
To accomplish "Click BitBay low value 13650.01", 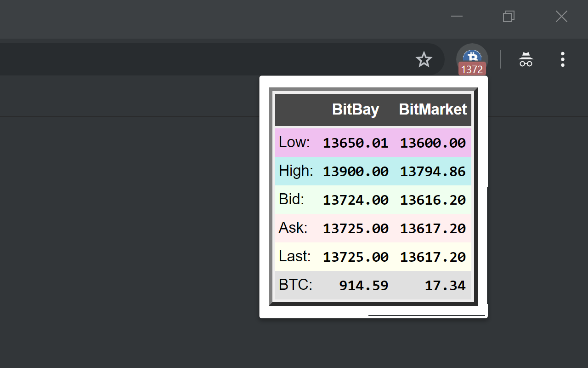I will 356,143.
